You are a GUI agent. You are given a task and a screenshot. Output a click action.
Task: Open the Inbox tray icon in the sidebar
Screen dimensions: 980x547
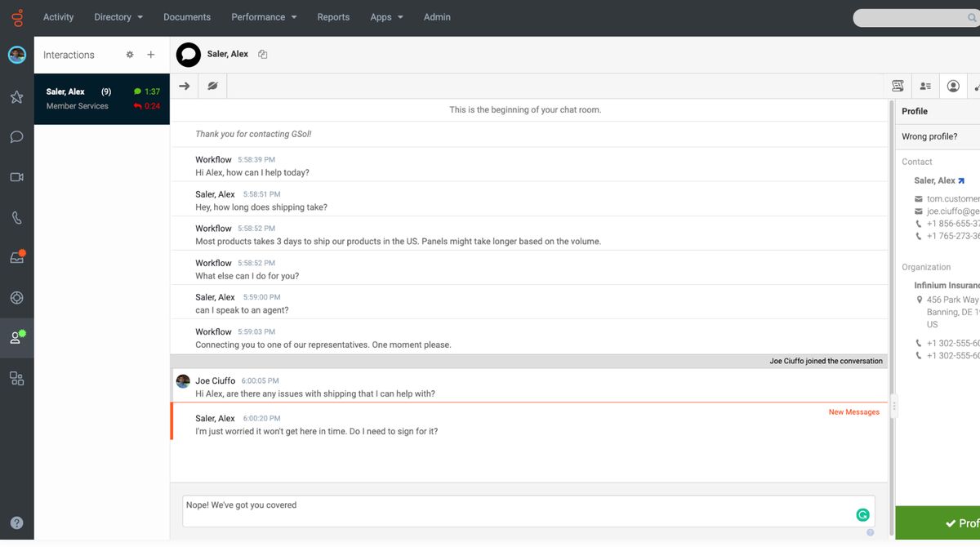[16, 257]
